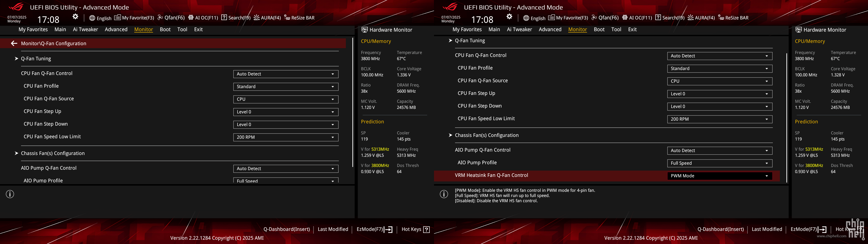This screenshot has height=244, width=868.
Task: Launch AI OC(F11) in right screen
Action: coord(637,18)
